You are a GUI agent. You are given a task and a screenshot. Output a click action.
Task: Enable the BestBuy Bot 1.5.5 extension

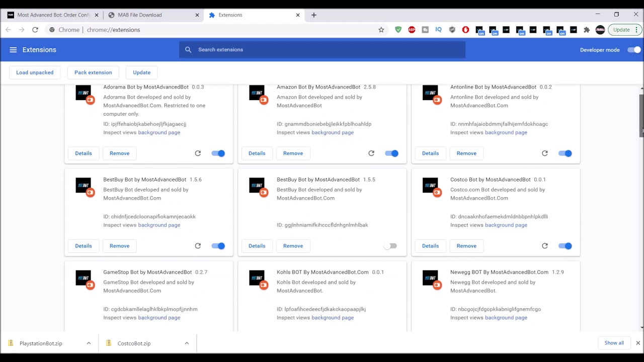click(390, 246)
